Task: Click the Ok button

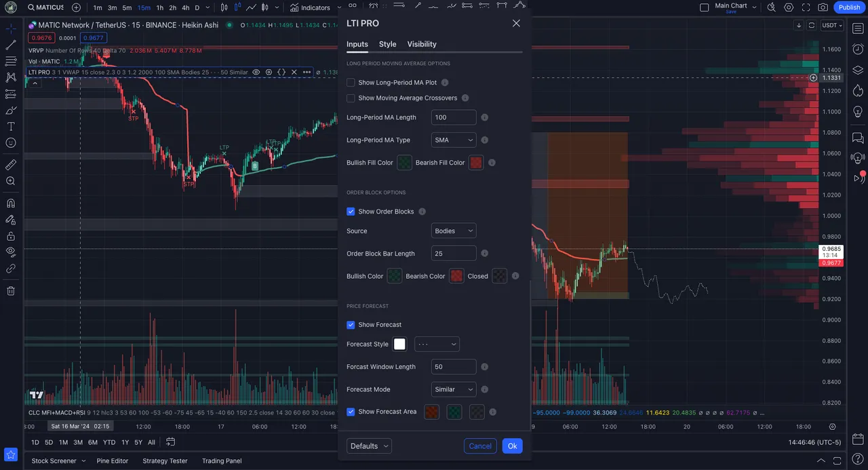Action: (x=512, y=446)
